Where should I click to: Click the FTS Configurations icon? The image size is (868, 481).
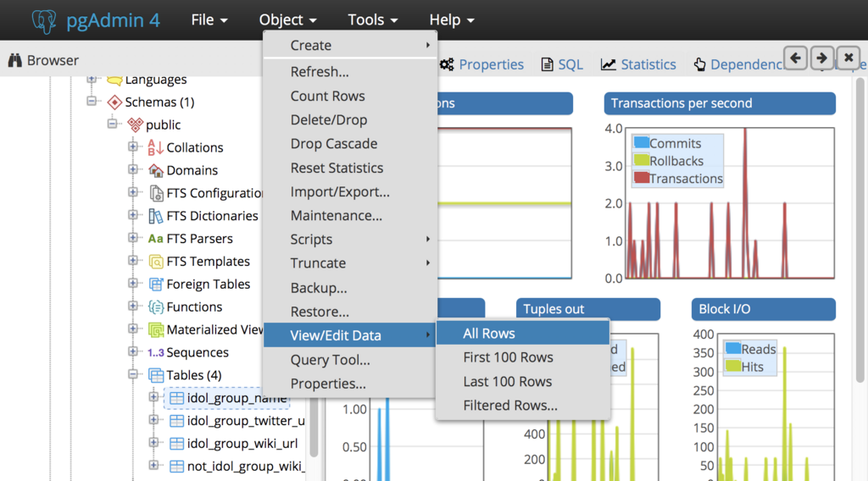click(156, 193)
